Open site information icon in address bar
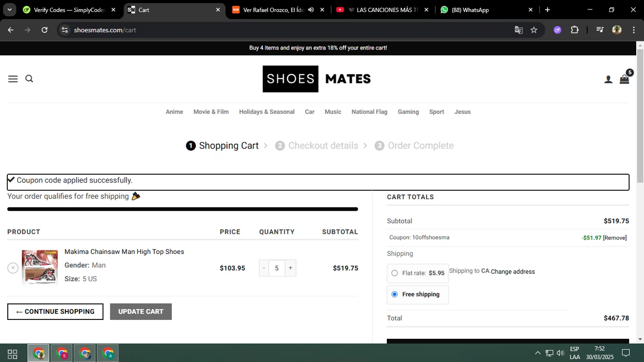This screenshot has height=362, width=644. [x=65, y=30]
